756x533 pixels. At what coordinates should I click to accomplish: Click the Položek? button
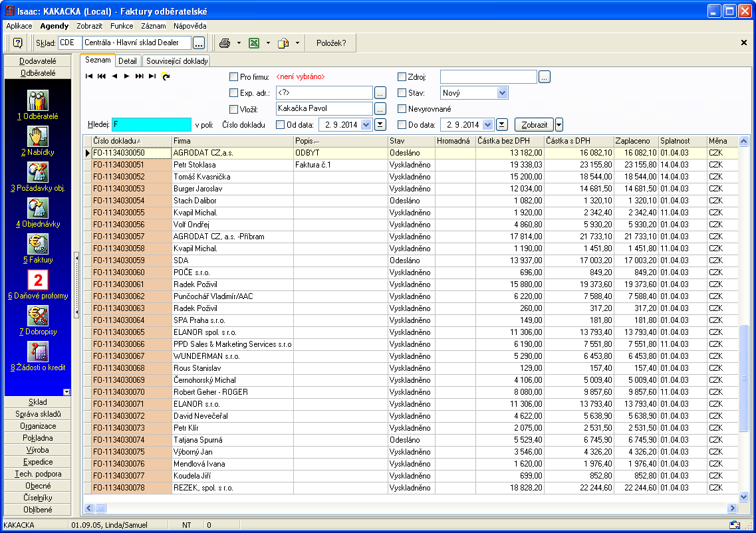pyautogui.click(x=330, y=43)
